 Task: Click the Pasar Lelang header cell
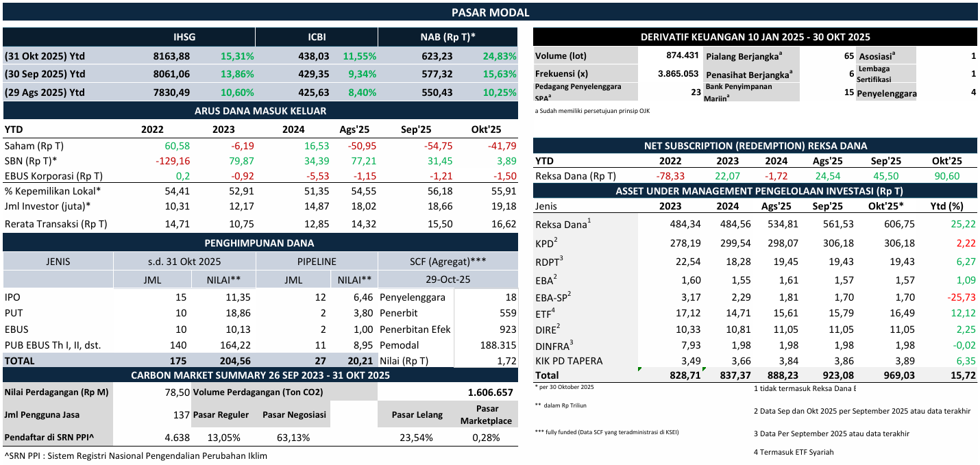coord(417,415)
